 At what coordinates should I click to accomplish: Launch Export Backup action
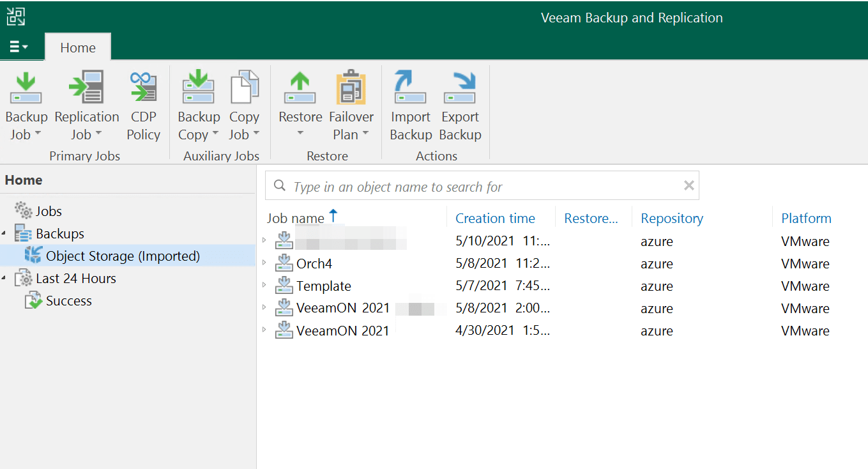click(x=460, y=106)
